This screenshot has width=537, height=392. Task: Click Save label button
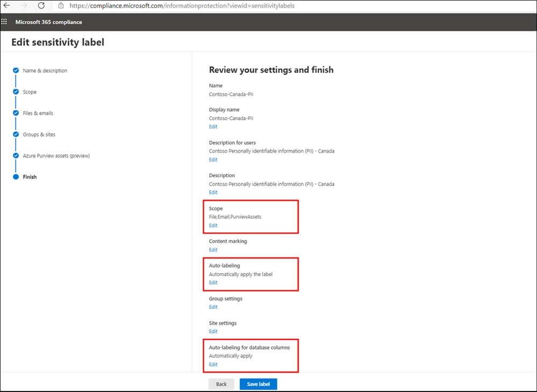(x=258, y=384)
